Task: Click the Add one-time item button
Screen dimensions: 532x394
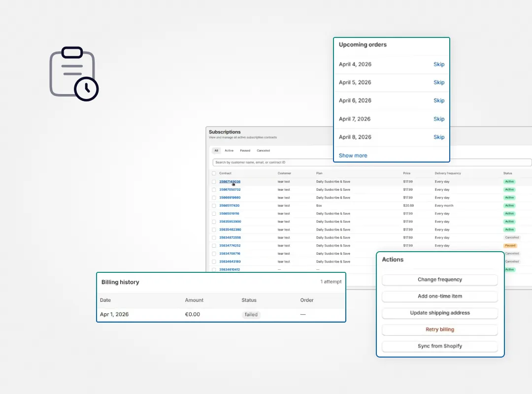Action: point(440,296)
